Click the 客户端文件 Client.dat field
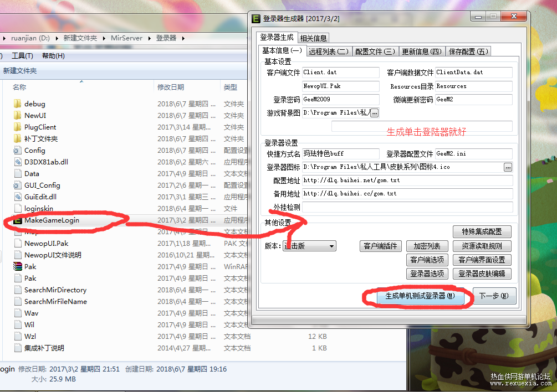Image resolution: width=557 pixels, height=392 pixels. point(341,73)
